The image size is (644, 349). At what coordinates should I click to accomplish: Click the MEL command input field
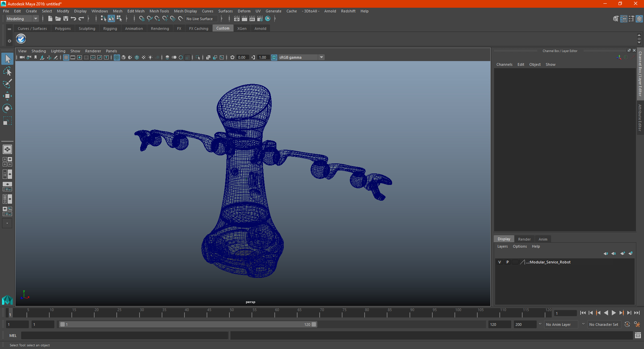pyautogui.click(x=125, y=335)
